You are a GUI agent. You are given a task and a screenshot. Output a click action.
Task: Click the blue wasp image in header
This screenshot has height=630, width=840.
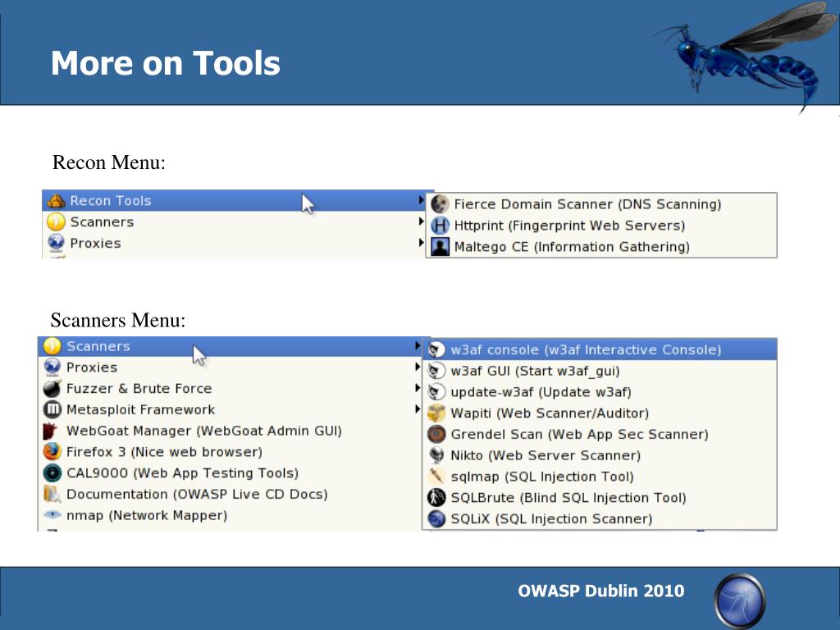(745, 57)
